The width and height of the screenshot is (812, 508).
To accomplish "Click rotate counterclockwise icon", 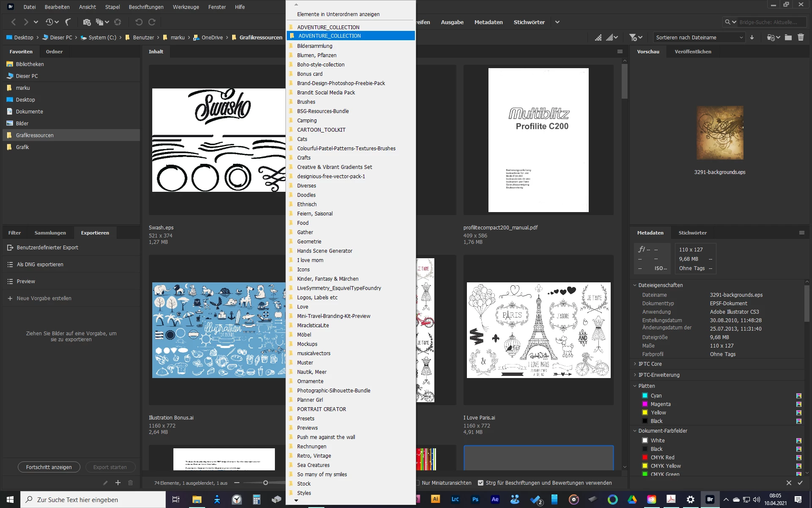I will pyautogui.click(x=139, y=22).
